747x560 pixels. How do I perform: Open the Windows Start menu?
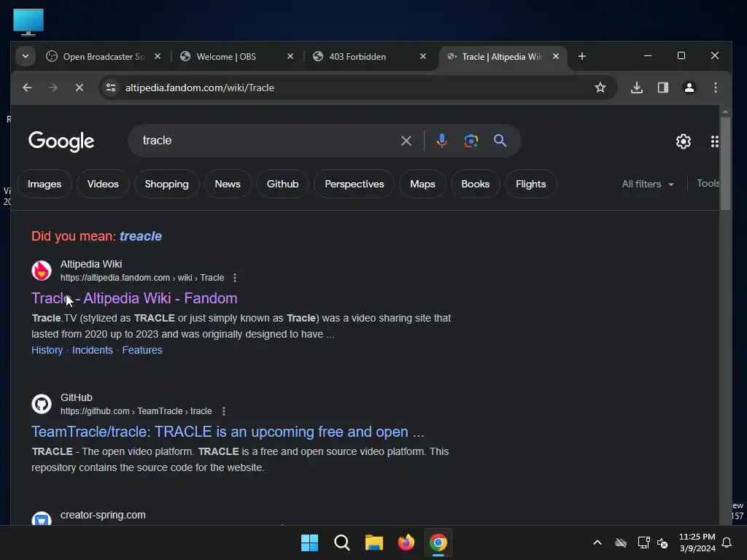point(309,542)
